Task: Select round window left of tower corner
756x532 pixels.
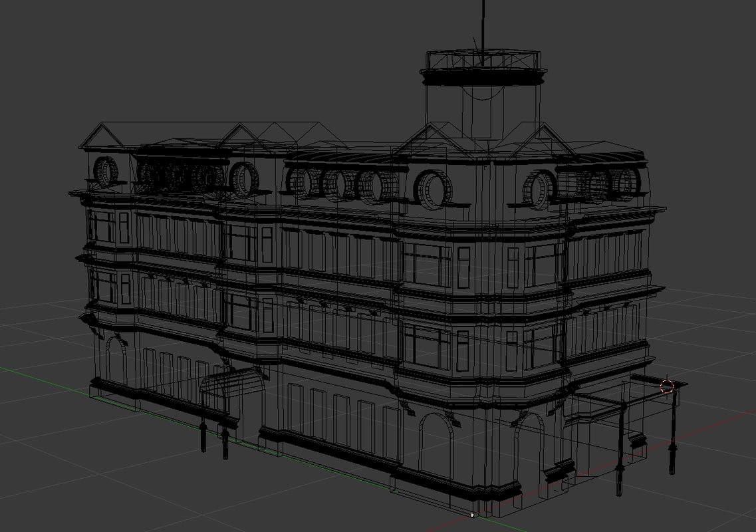Action: coord(434,188)
